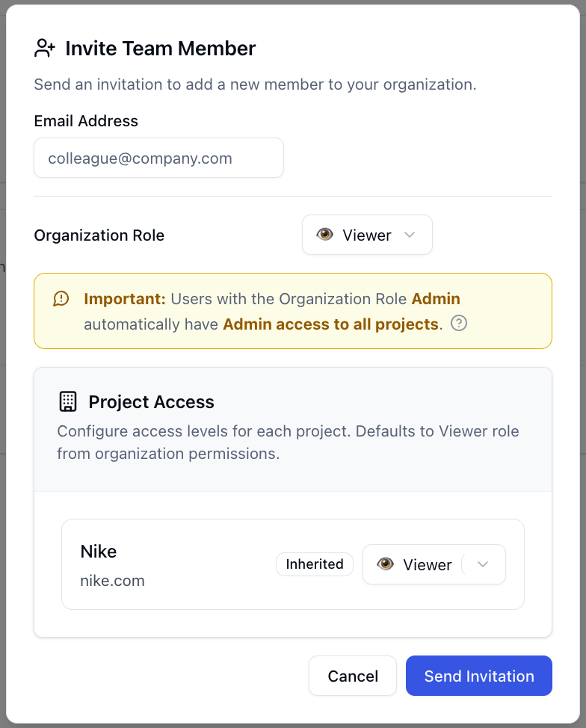Click the Organization Role label
This screenshot has width=586, height=728.
pos(99,235)
